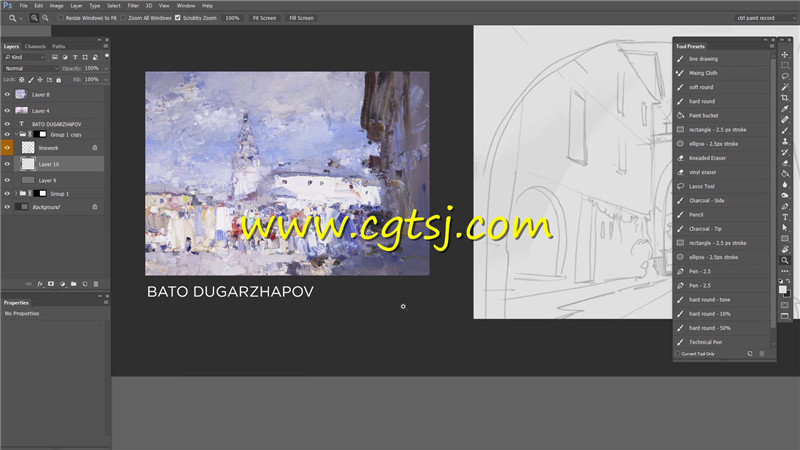Filter layers by type (T) icon
Viewport: 800px width, 450px height.
(75, 57)
